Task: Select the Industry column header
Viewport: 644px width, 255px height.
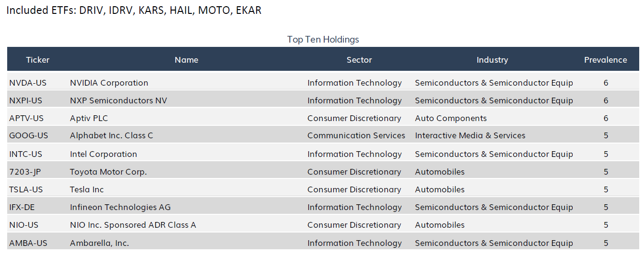Action: click(x=492, y=60)
